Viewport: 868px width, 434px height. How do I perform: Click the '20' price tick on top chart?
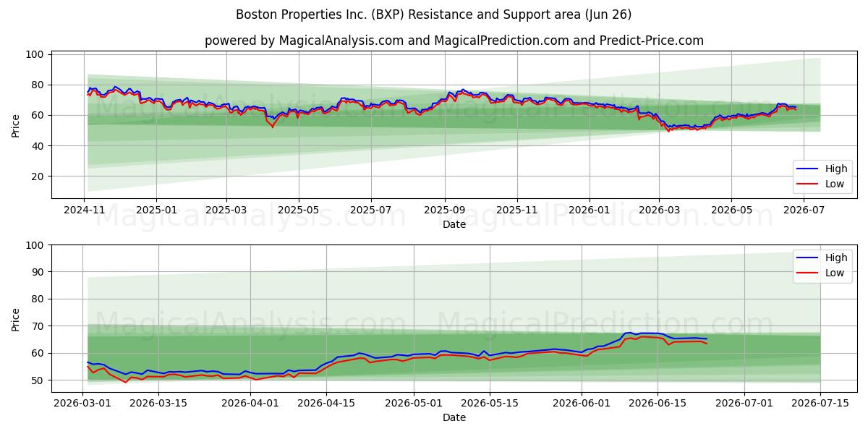[39, 176]
